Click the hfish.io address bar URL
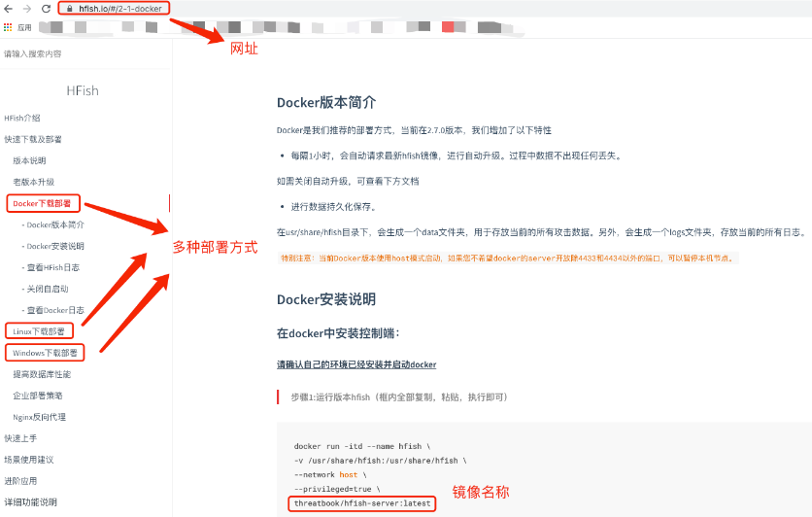Image resolution: width=812 pixels, height=517 pixels. (x=120, y=9)
